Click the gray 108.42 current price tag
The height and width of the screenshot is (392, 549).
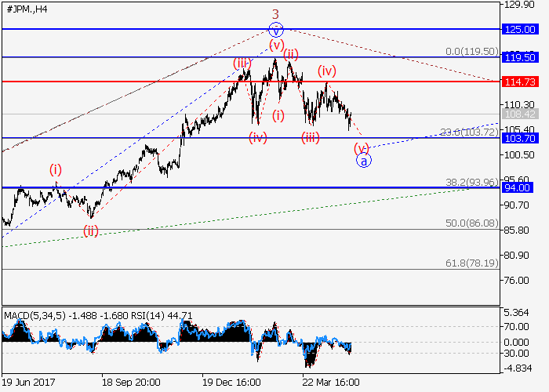pos(518,114)
